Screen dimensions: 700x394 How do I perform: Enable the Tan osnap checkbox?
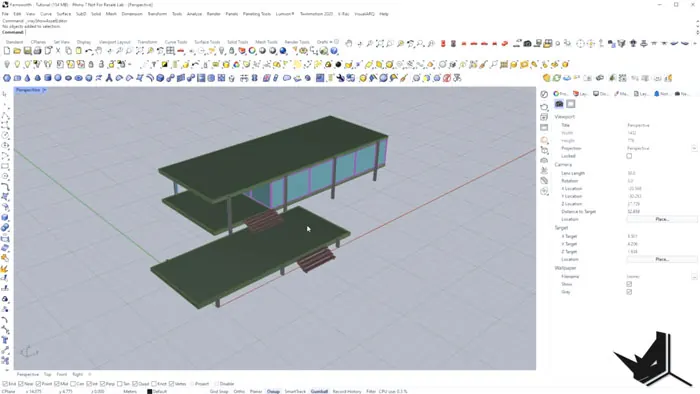120,384
